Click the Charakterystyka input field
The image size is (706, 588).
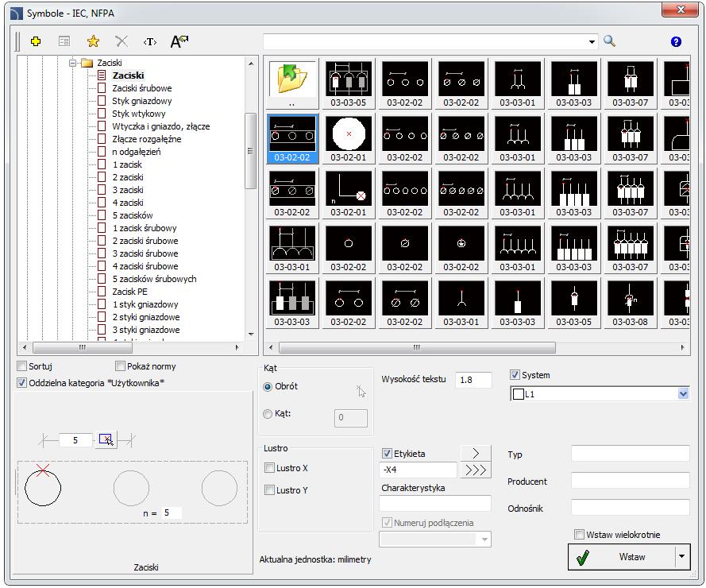click(435, 503)
